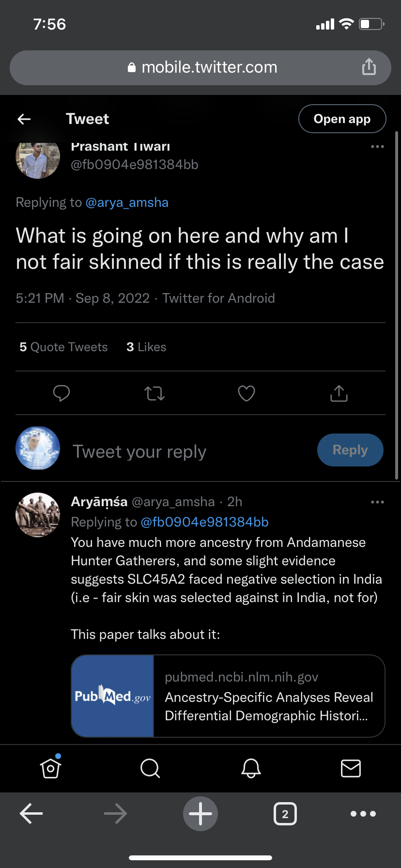Open browser three-dot menu at bottom

[363, 814]
